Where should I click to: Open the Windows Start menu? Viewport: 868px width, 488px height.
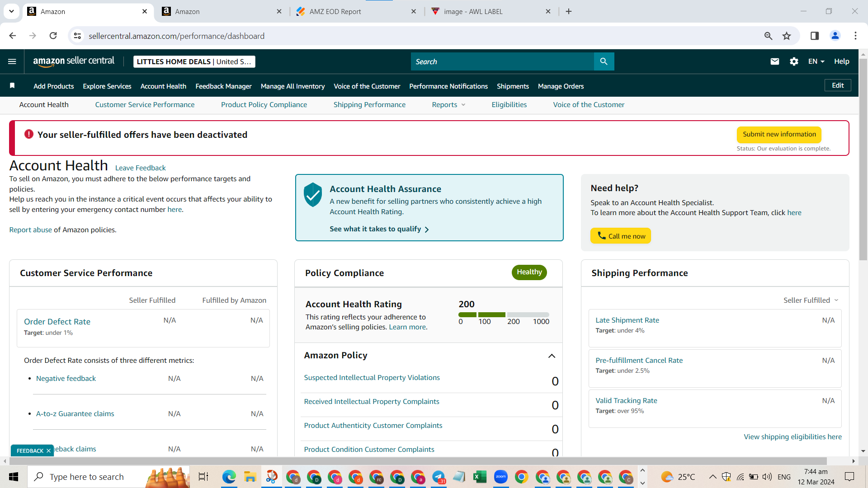coord(14,477)
